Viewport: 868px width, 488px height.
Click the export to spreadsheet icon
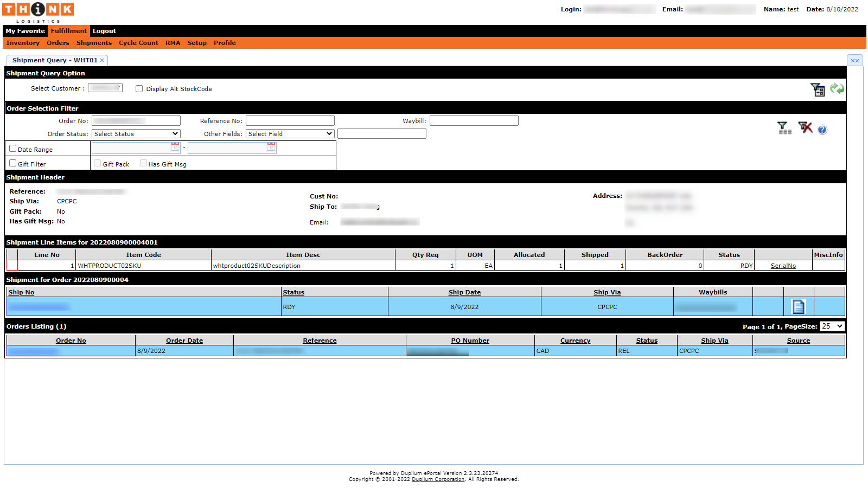click(818, 89)
